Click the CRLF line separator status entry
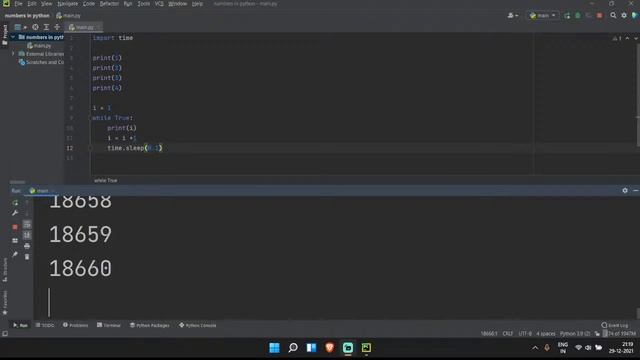 click(508, 333)
